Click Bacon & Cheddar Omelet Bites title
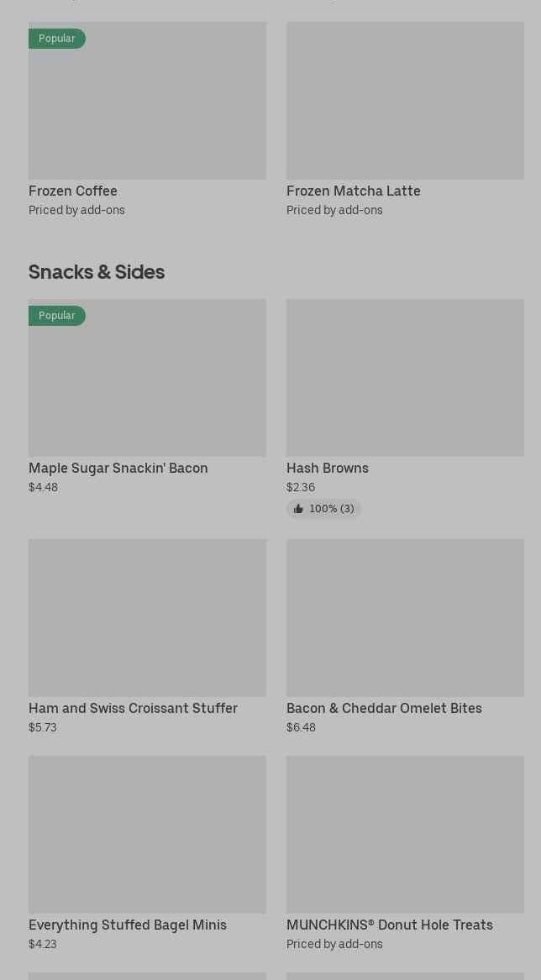This screenshot has height=980, width=541. pos(384,708)
